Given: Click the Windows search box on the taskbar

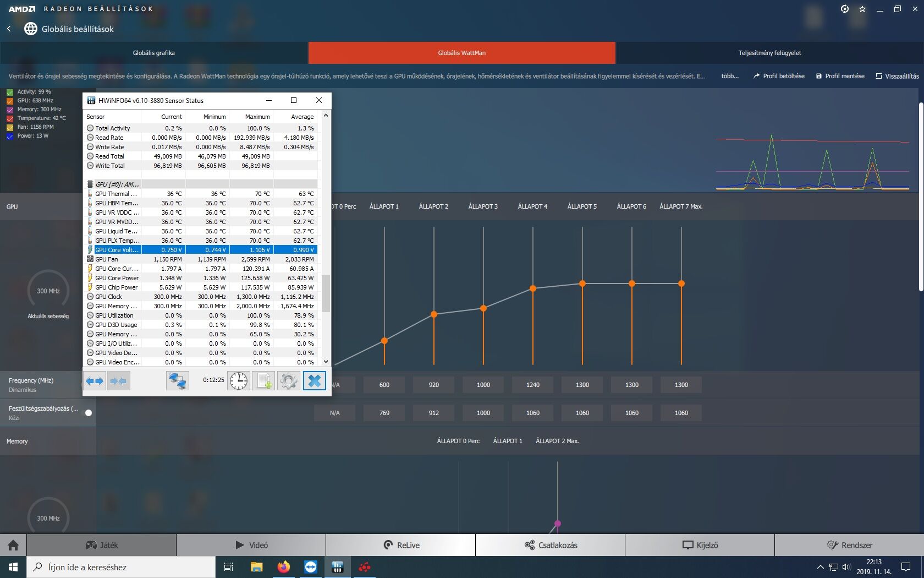Looking at the screenshot, I should (x=121, y=567).
